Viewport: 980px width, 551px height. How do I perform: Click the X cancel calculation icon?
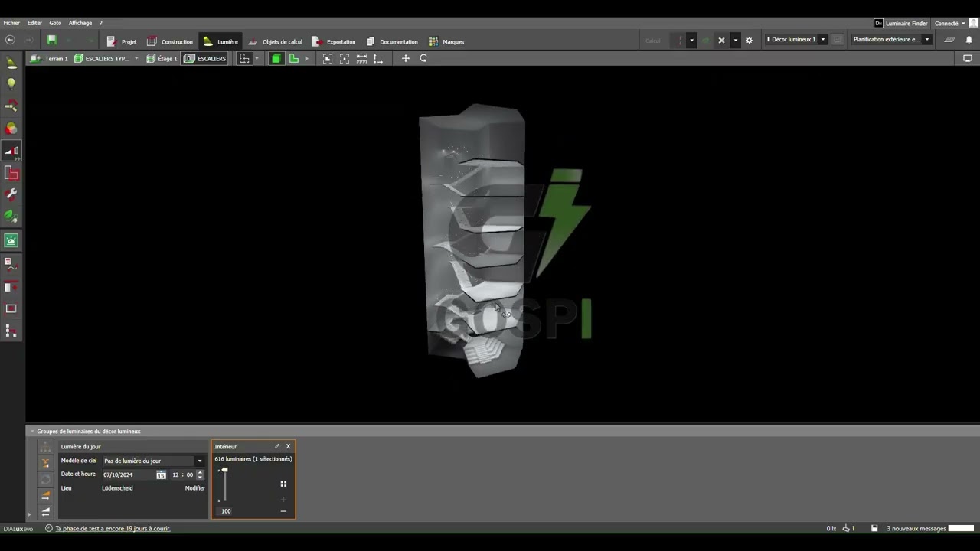pyautogui.click(x=721, y=40)
